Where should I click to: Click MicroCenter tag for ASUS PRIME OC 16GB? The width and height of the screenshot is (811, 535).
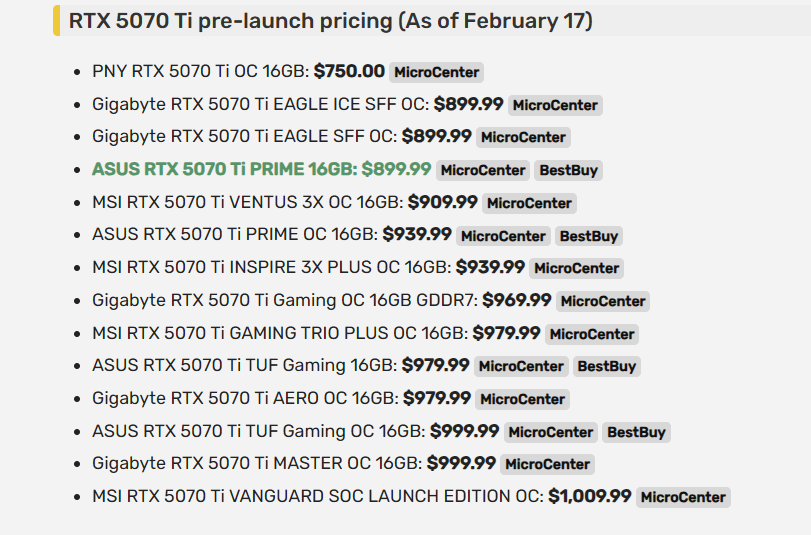503,236
